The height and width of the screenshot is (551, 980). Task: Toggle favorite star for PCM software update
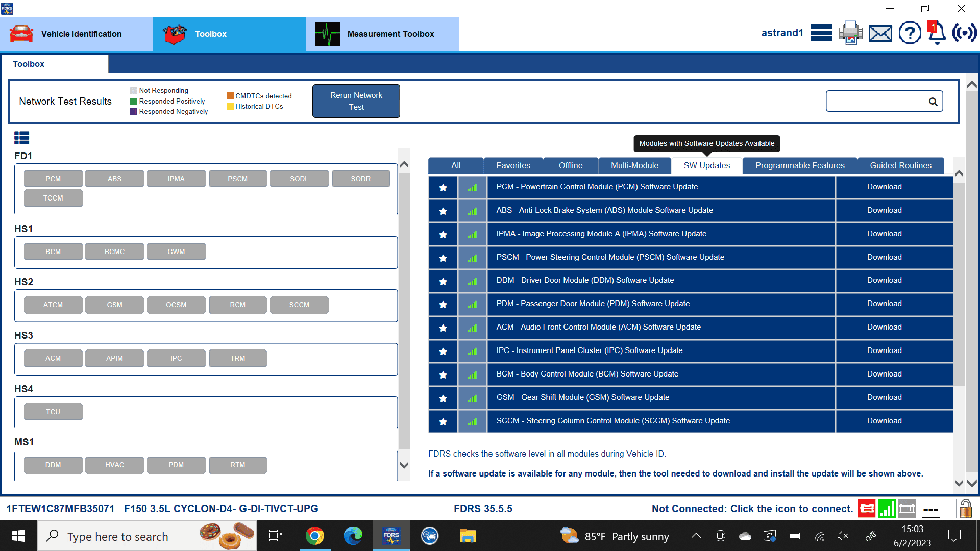(443, 187)
